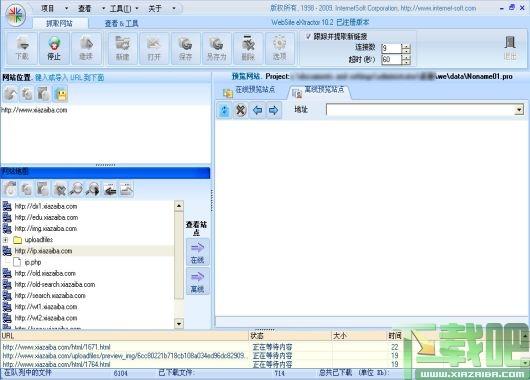Click the last icon in sitemap toolbar

pos(126,189)
